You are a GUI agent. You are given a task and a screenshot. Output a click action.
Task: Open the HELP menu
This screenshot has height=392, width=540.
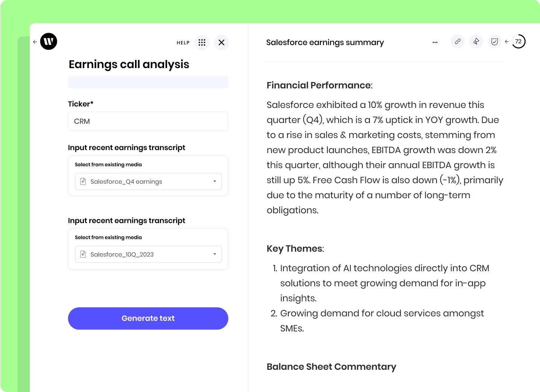pyautogui.click(x=183, y=43)
